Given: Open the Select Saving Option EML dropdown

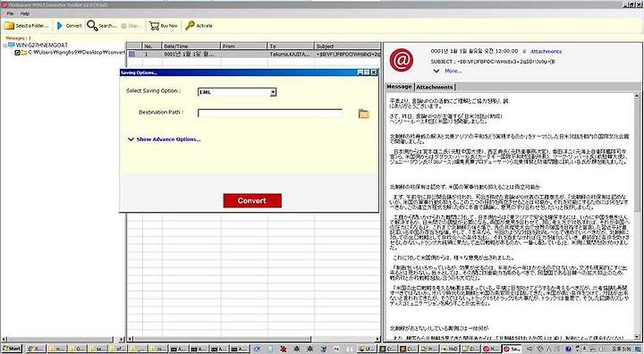Looking at the screenshot, I should click(237, 92).
